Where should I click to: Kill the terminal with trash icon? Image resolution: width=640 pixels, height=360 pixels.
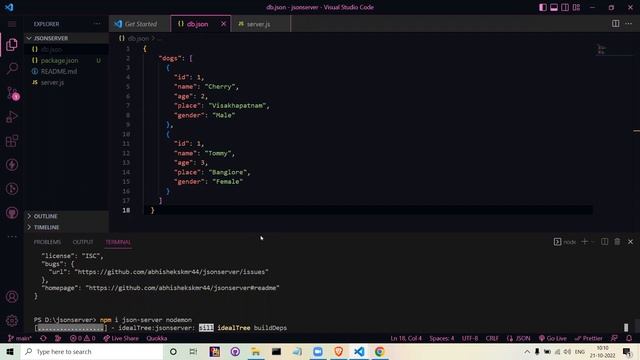(617, 242)
